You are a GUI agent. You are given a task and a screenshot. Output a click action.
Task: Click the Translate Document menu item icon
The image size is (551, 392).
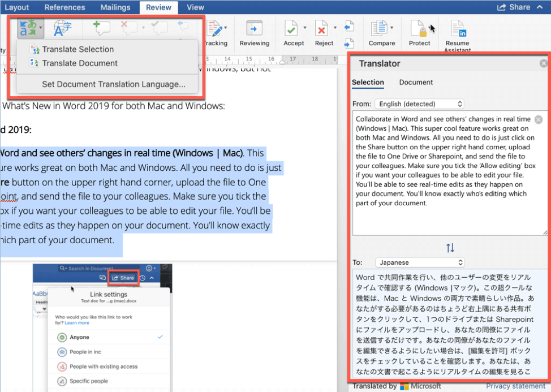point(34,63)
